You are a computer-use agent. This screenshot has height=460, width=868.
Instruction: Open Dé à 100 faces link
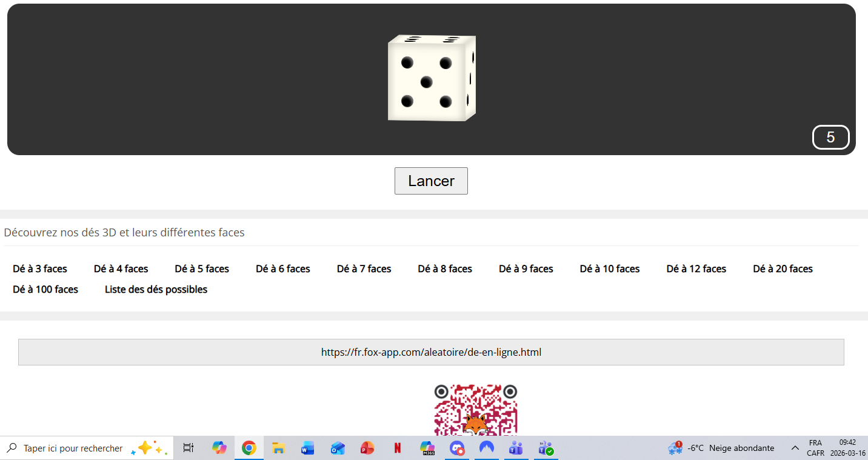[45, 289]
